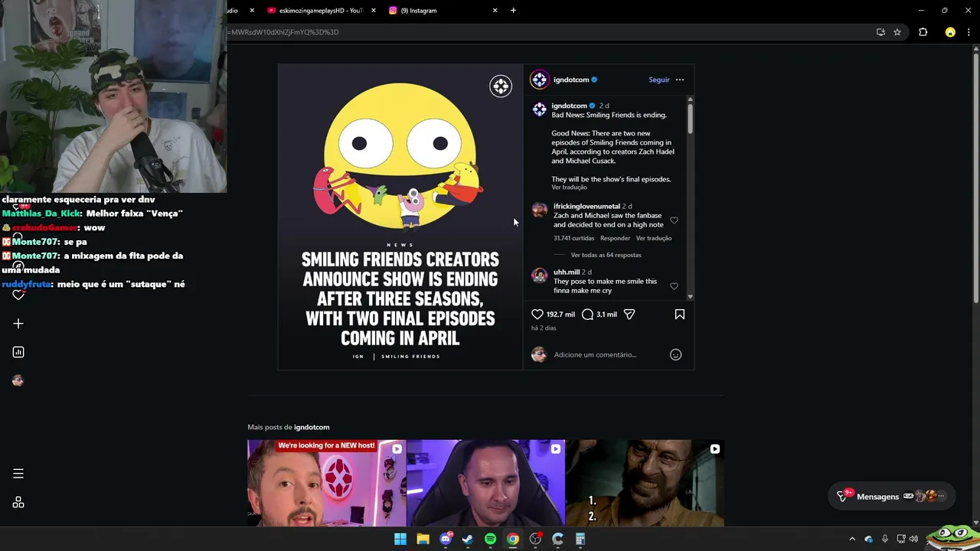The image size is (980, 551).
Task: Open uhh.mill's profile name
Action: [567, 272]
